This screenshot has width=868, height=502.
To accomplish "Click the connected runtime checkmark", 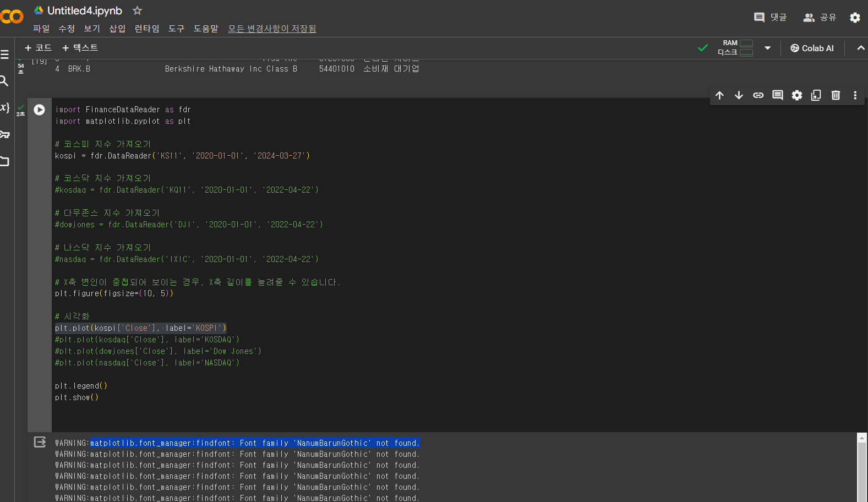I will (x=703, y=48).
